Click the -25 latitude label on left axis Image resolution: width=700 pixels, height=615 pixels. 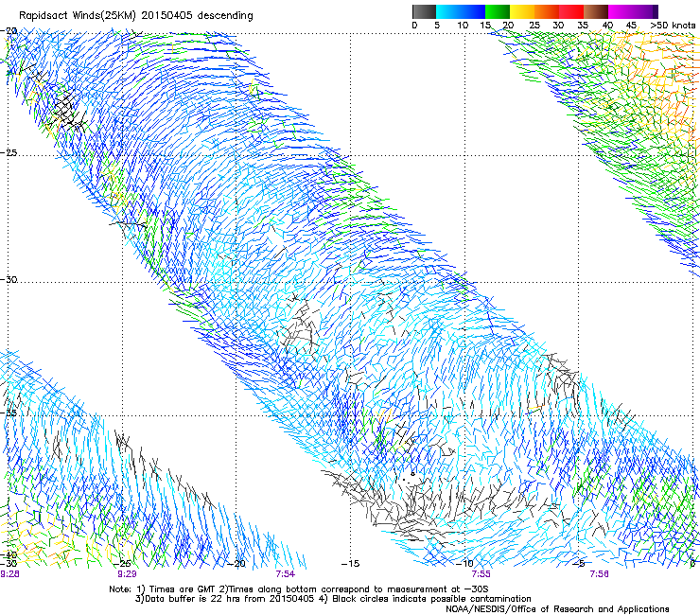pyautogui.click(x=9, y=152)
